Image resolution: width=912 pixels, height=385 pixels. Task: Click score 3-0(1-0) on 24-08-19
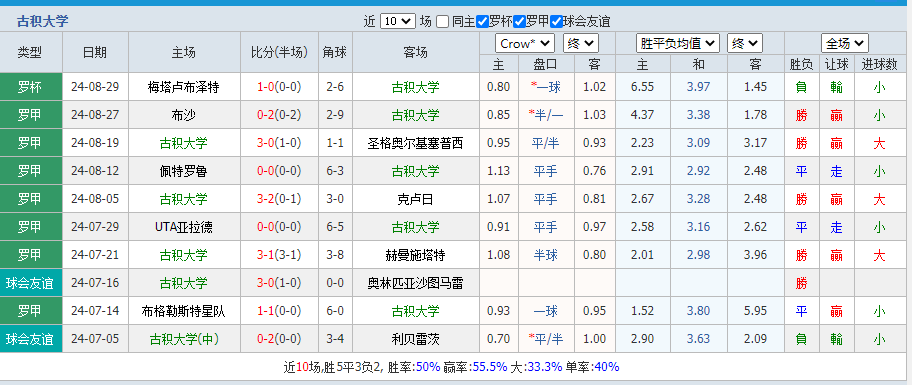(x=279, y=143)
